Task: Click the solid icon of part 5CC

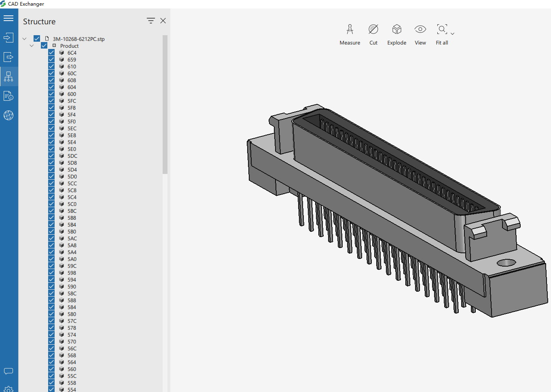Action: pyautogui.click(x=61, y=183)
